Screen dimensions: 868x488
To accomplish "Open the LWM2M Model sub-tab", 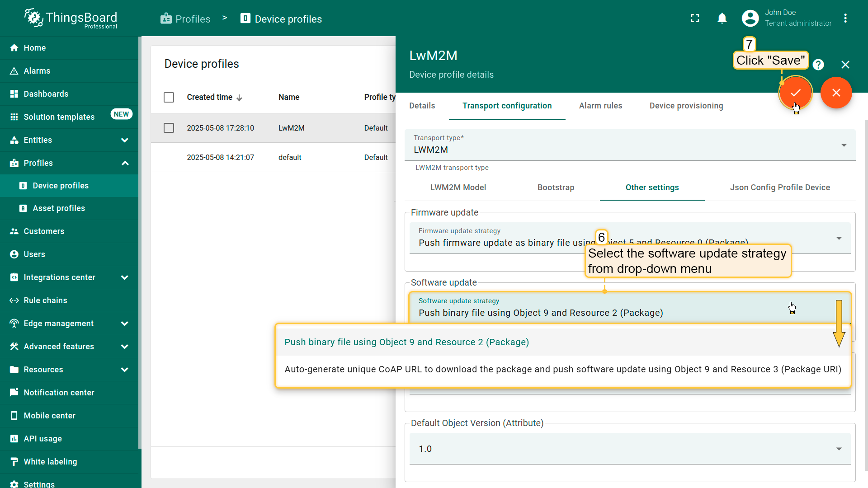I will pyautogui.click(x=458, y=188).
